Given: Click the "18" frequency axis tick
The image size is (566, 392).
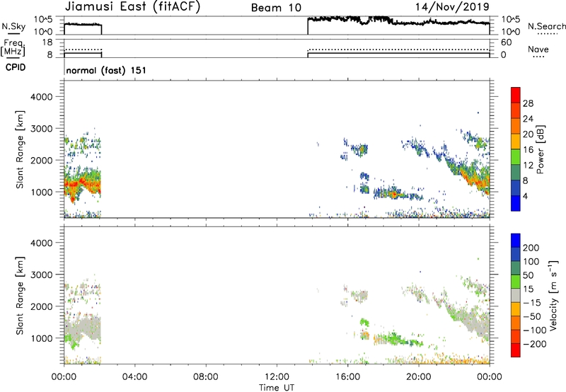Looking at the screenshot, I should [x=47, y=42].
